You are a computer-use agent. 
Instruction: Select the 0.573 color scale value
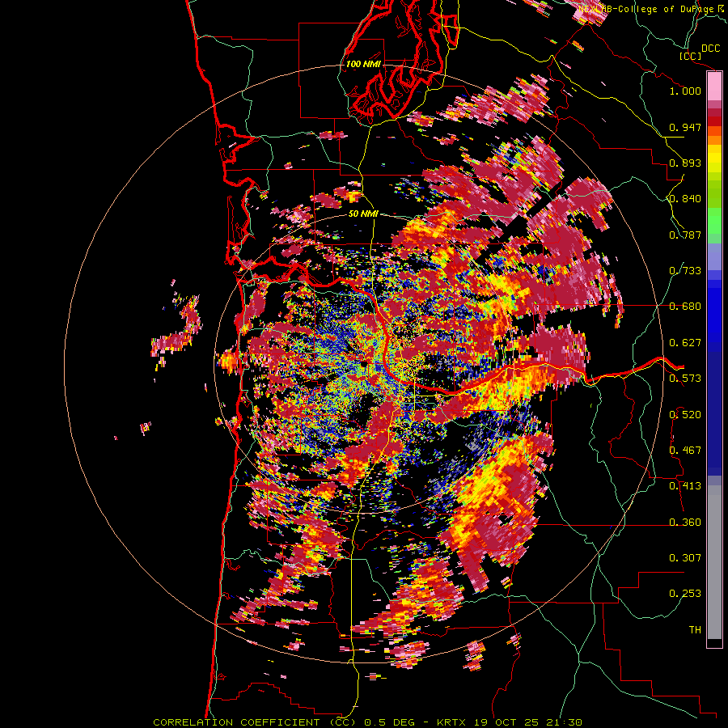click(x=685, y=379)
